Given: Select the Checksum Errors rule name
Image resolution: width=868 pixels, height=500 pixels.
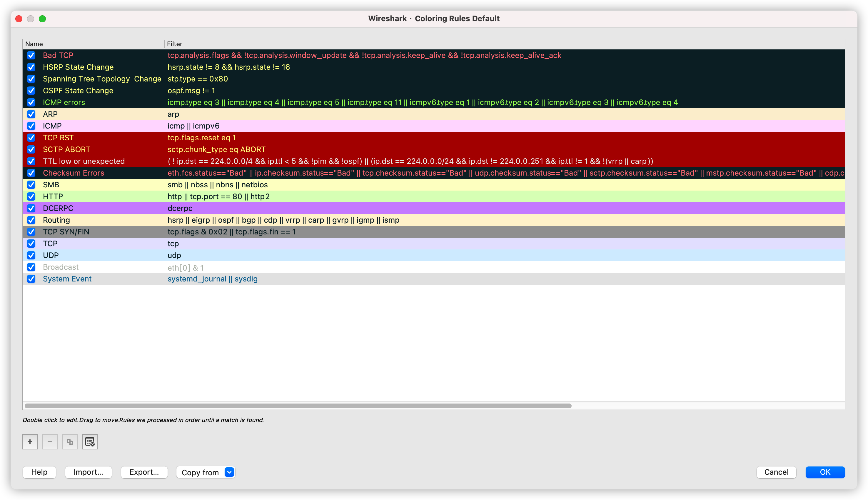Looking at the screenshot, I should [x=74, y=173].
